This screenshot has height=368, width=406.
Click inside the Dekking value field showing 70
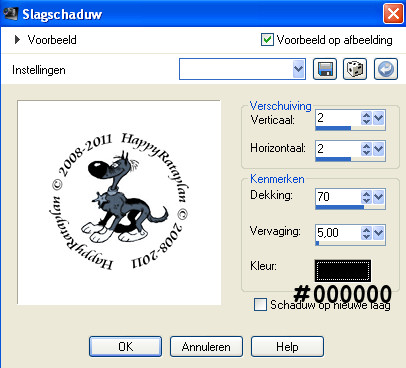[338, 197]
